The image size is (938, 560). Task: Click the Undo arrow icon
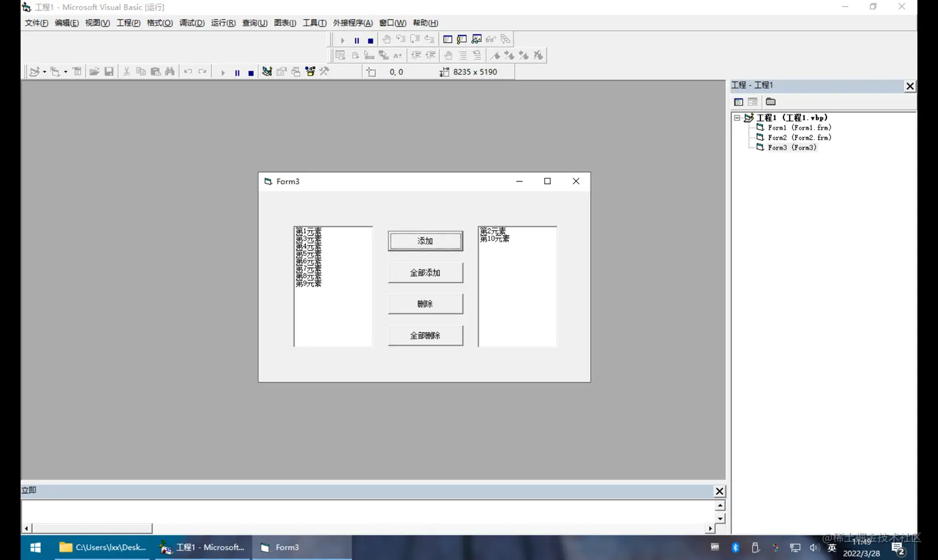pyautogui.click(x=188, y=72)
